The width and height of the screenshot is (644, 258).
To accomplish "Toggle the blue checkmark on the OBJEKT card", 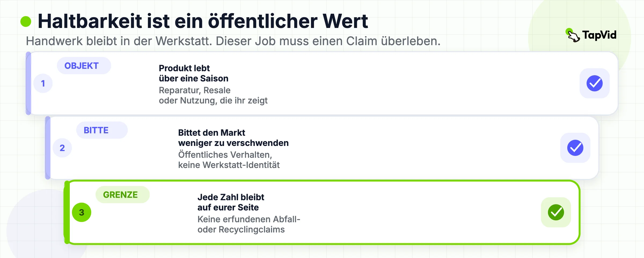I will 595,83.
